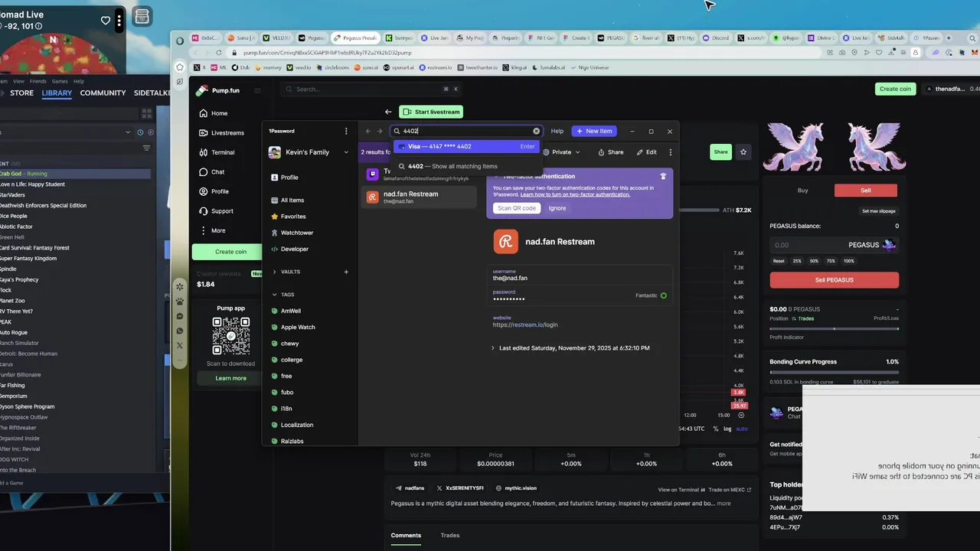Viewport: 980px width, 551px height.
Task: Click the Scan QR code button
Action: (x=517, y=208)
